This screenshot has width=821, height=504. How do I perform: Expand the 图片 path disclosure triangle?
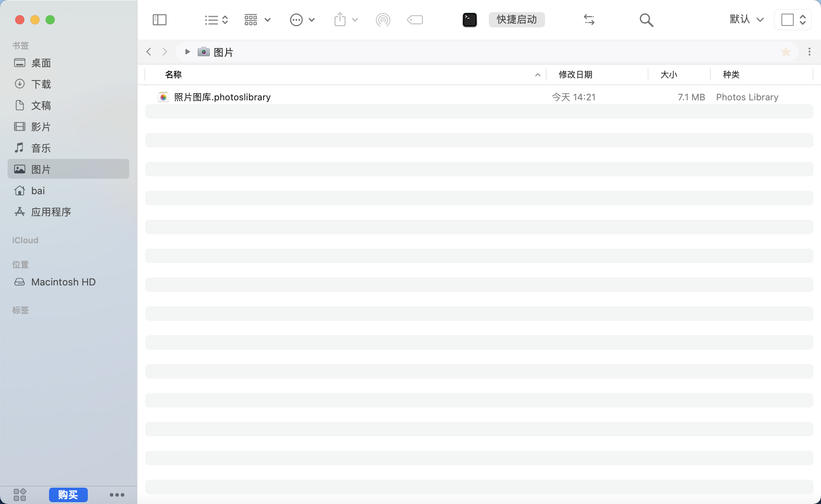pyautogui.click(x=187, y=52)
